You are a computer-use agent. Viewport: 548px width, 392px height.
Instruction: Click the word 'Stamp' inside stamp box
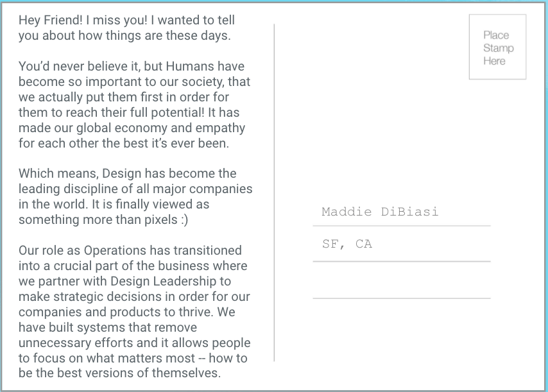click(499, 48)
